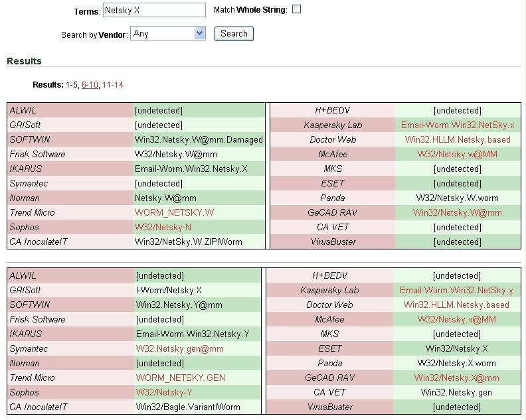Select the Win32.Netsky.W@mm.Damaged SOFTWIN cell
This screenshot has height=420, width=526.
[x=199, y=139]
